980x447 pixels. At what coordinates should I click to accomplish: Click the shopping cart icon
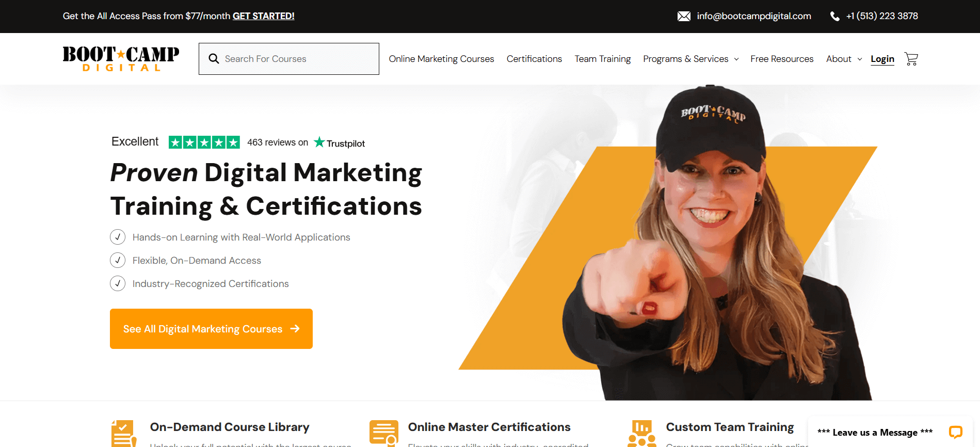pyautogui.click(x=911, y=59)
